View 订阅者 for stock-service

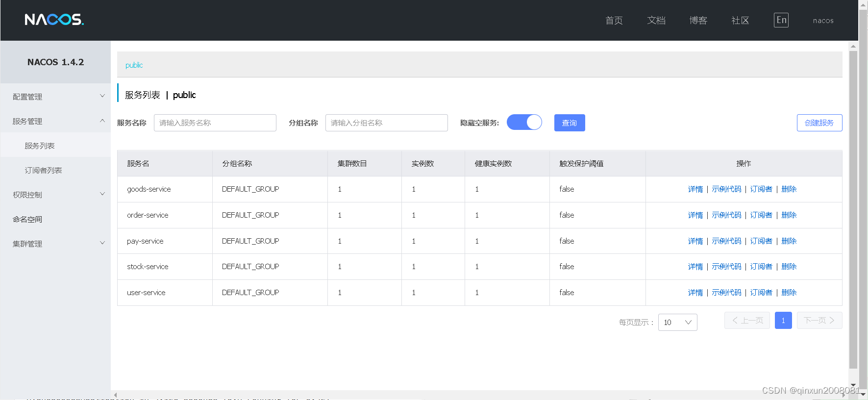tap(761, 267)
